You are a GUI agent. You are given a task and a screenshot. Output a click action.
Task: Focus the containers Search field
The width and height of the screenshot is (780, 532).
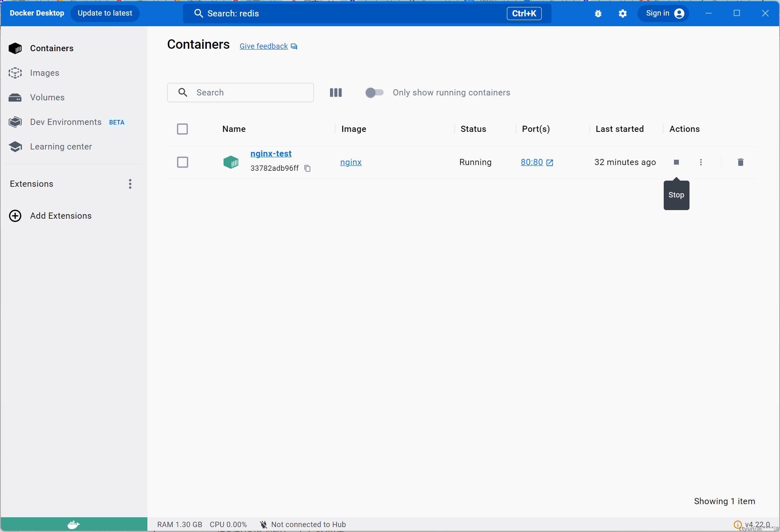pyautogui.click(x=240, y=93)
